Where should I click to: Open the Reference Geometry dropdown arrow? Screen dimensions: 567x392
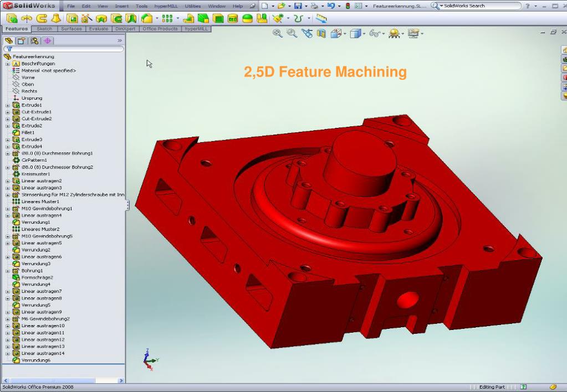click(288, 18)
